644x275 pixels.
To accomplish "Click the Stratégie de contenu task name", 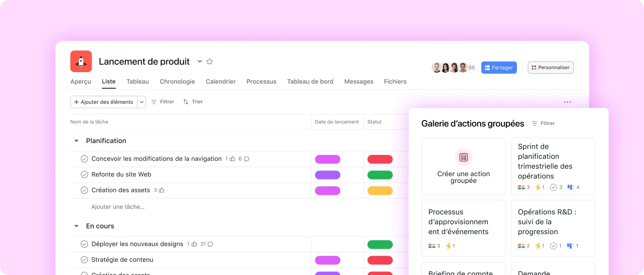I will coord(122,260).
